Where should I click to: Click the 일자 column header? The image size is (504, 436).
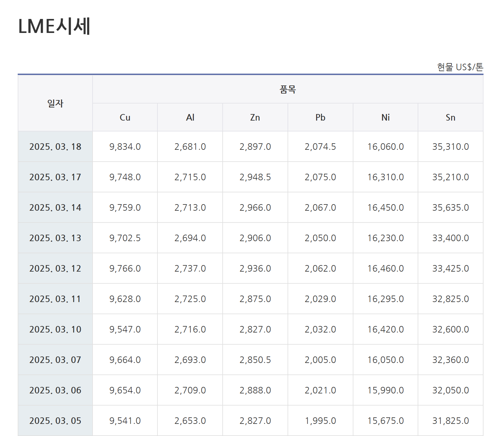55,103
